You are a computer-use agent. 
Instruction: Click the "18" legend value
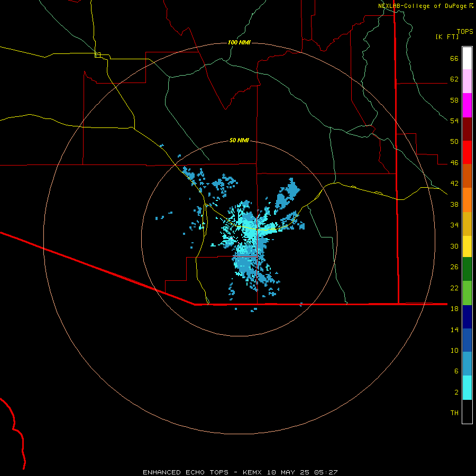click(454, 309)
